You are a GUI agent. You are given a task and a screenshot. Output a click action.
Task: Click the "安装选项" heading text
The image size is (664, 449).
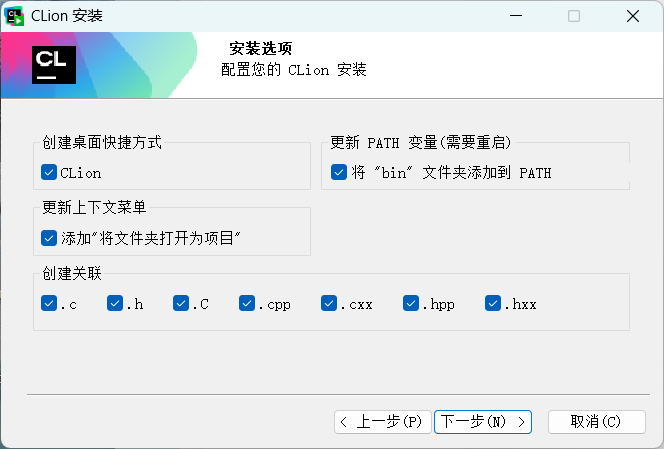[261, 48]
